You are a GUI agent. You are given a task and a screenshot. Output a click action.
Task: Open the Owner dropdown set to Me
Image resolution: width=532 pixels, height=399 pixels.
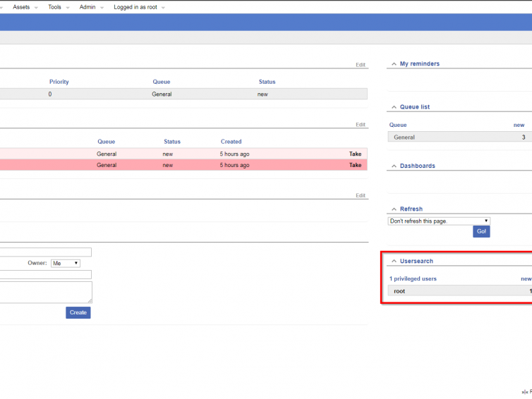coord(66,263)
